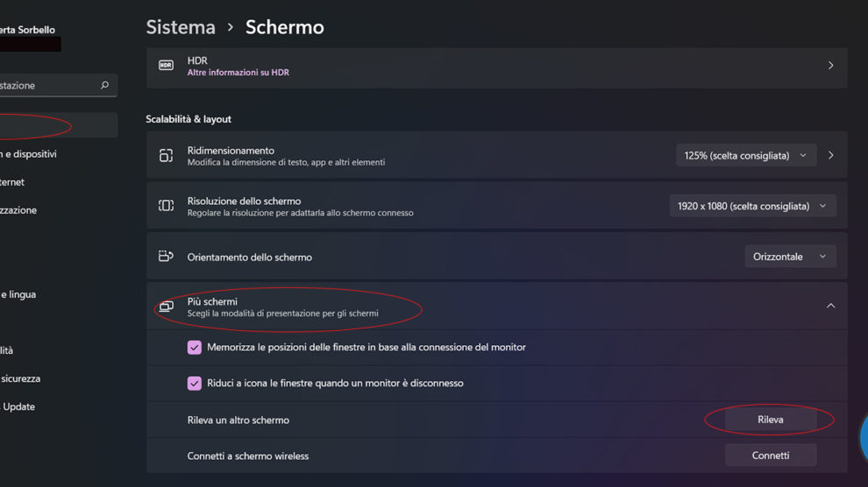The width and height of the screenshot is (868, 487).
Task: Click the Ridimensionamento scaling icon
Action: click(166, 156)
